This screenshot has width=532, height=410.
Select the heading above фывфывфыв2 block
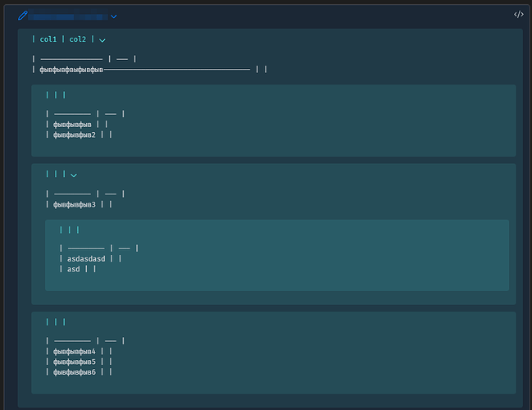click(x=56, y=95)
